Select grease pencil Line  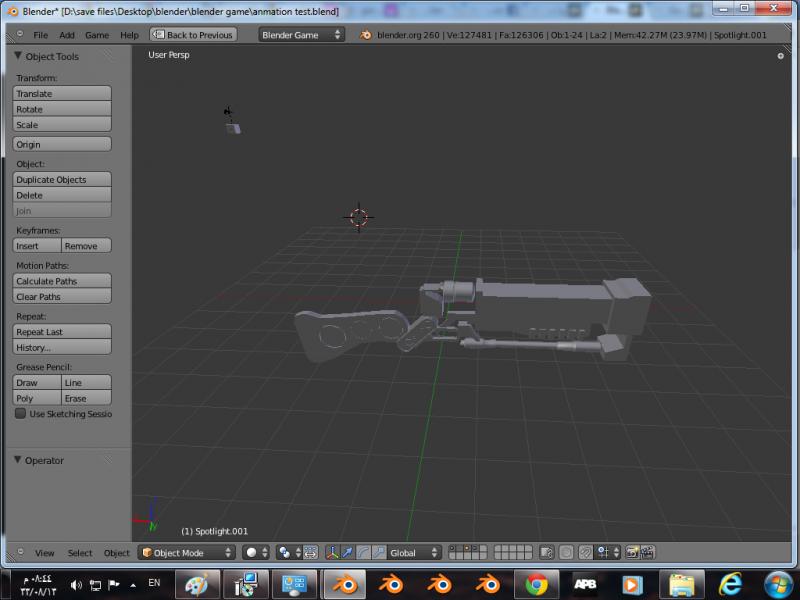pyautogui.click(x=86, y=383)
